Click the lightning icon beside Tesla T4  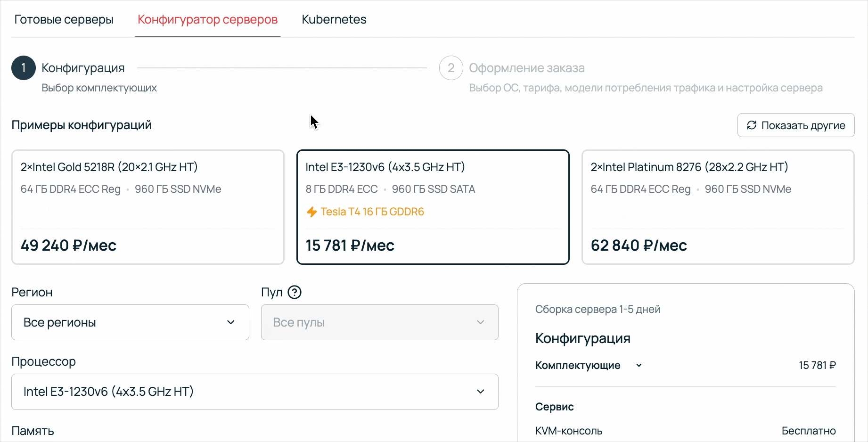tap(311, 212)
